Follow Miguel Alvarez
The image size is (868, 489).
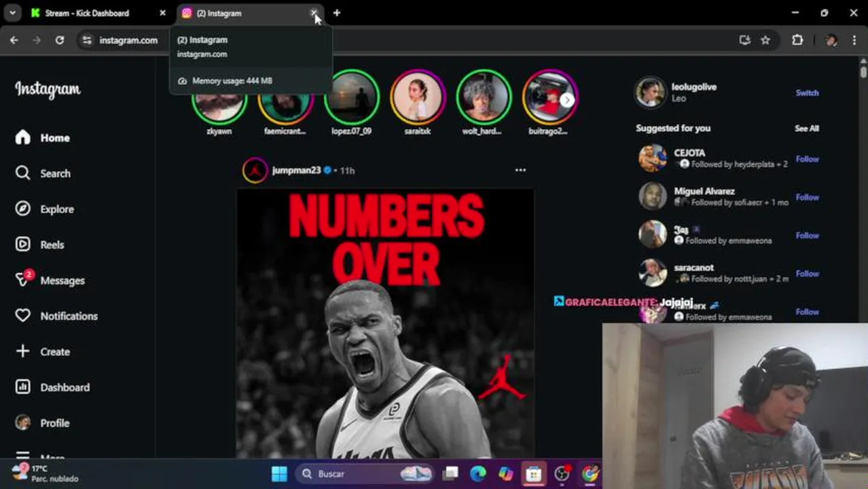[x=807, y=197]
